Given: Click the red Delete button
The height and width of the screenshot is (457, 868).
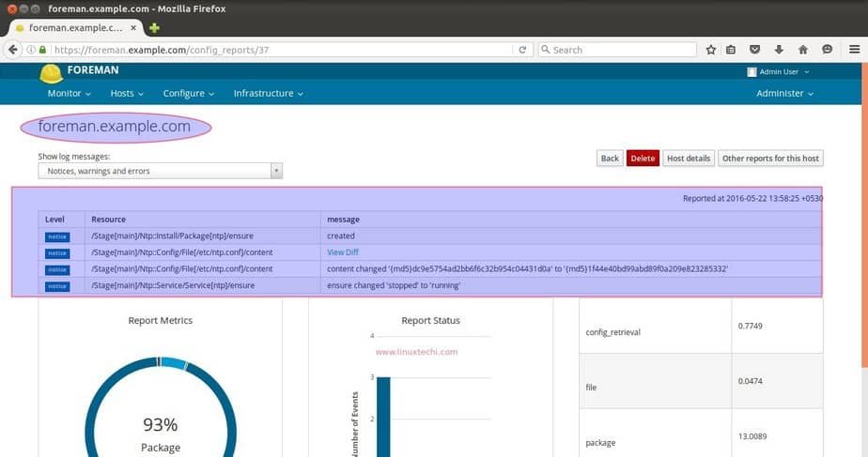Looking at the screenshot, I should coord(643,159).
